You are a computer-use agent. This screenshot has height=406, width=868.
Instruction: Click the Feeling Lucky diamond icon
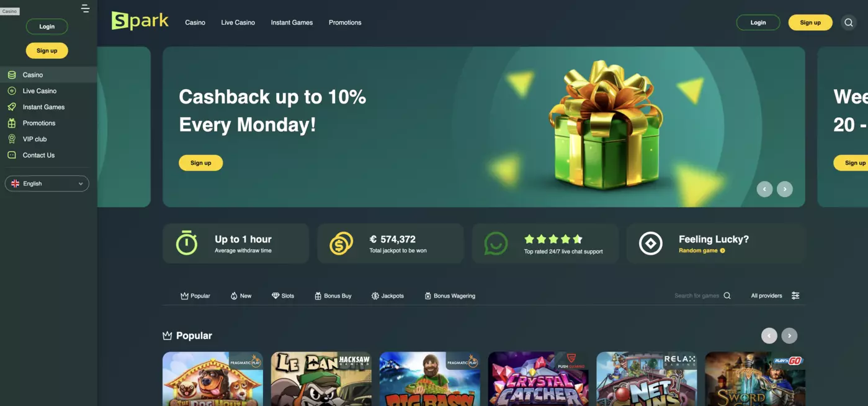click(x=651, y=244)
